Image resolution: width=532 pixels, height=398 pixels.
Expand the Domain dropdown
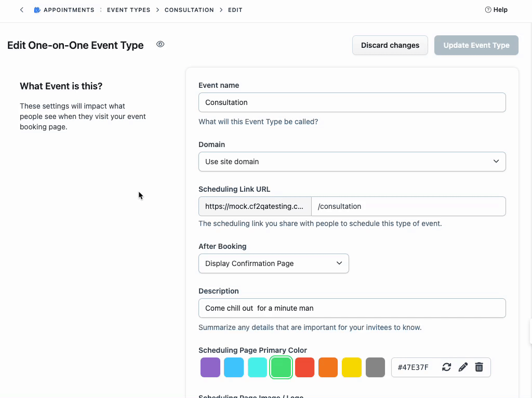click(352, 162)
